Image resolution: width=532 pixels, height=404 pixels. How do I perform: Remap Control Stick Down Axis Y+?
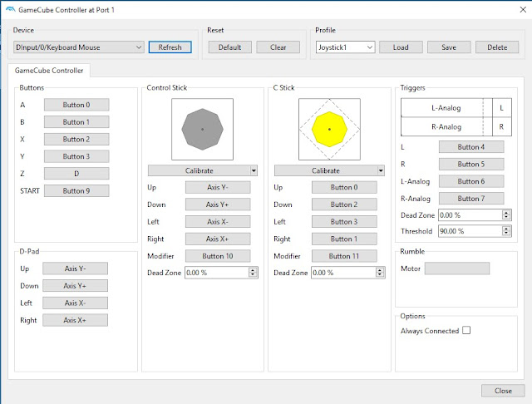(218, 204)
